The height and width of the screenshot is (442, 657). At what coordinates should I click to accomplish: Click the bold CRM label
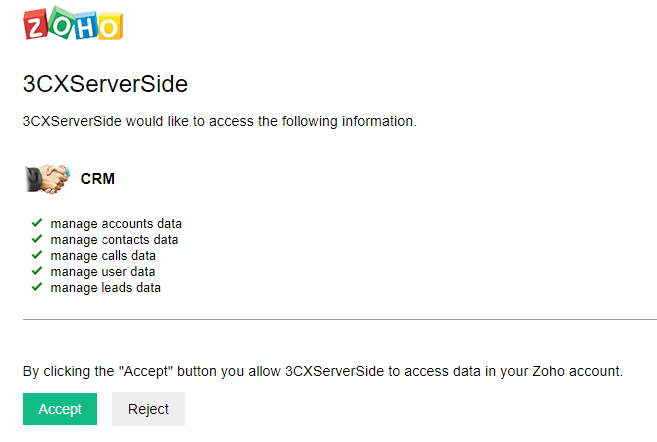[x=98, y=179]
